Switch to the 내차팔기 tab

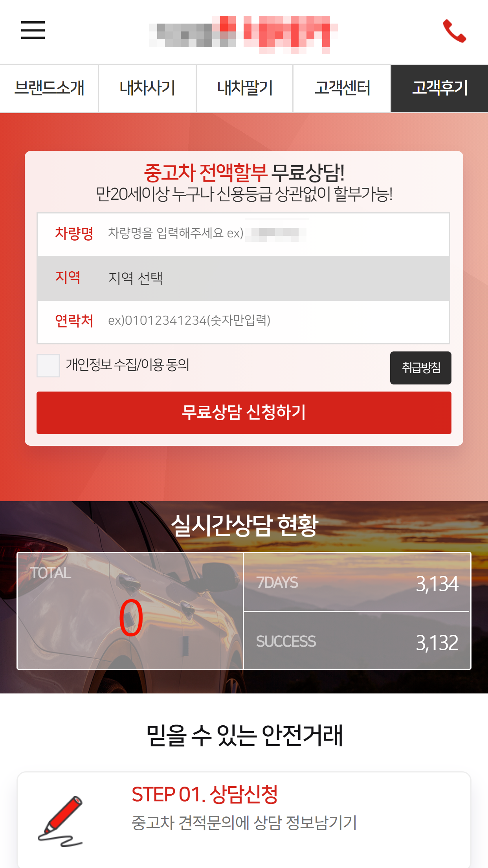coord(245,88)
